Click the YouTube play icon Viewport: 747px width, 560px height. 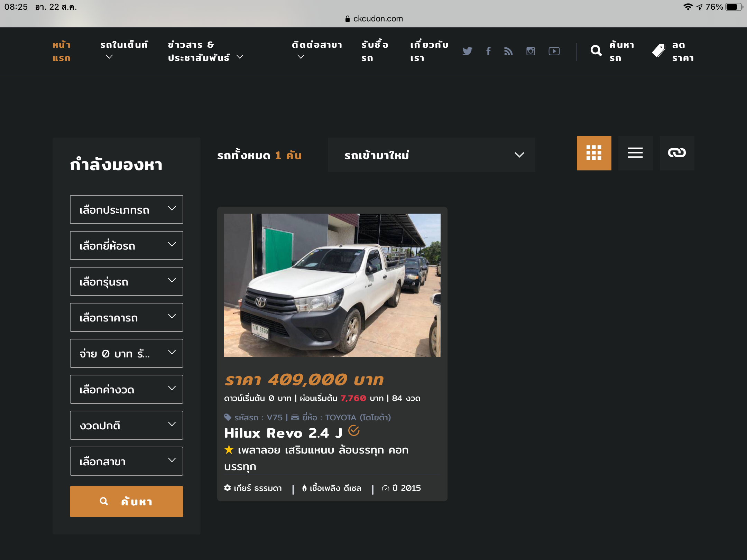pos(554,51)
